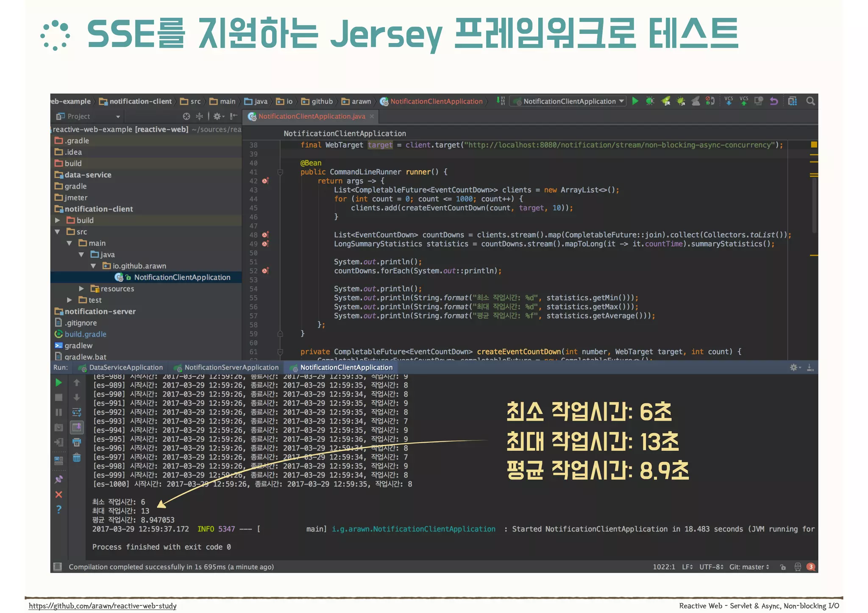Toggle scroll to end of console

click(77, 427)
